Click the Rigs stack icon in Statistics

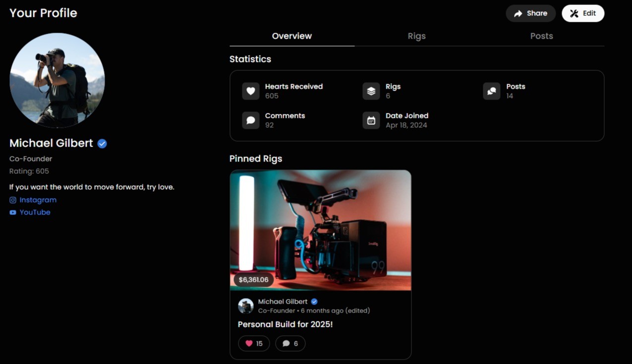(371, 91)
